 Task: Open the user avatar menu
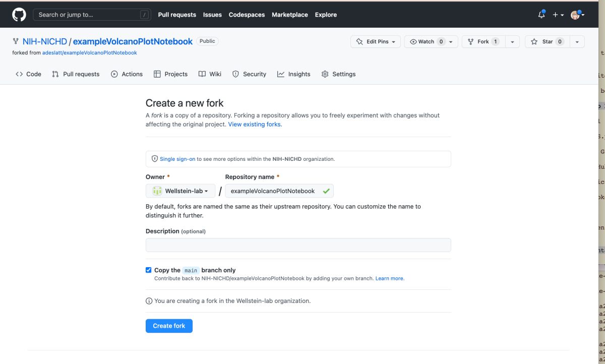[577, 15]
